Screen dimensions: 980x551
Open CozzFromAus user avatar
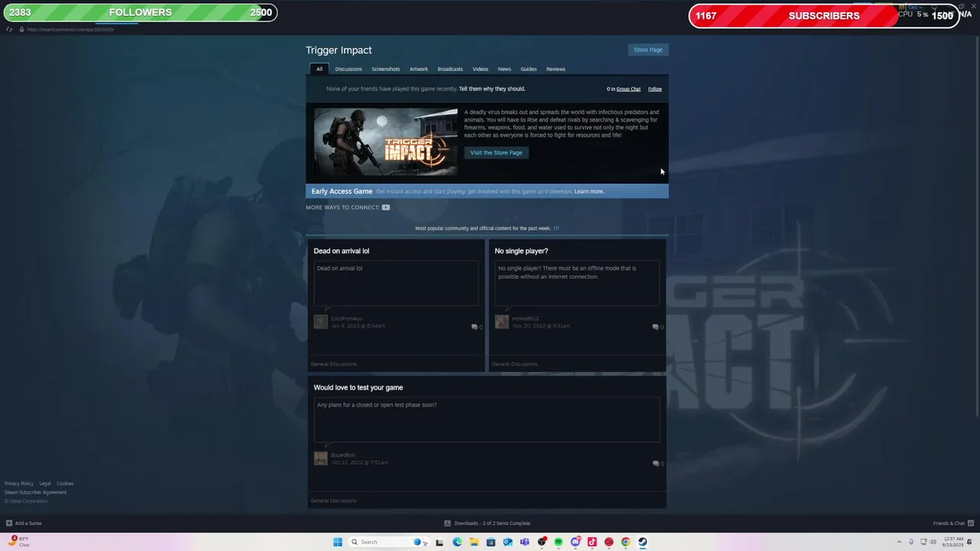click(x=321, y=321)
